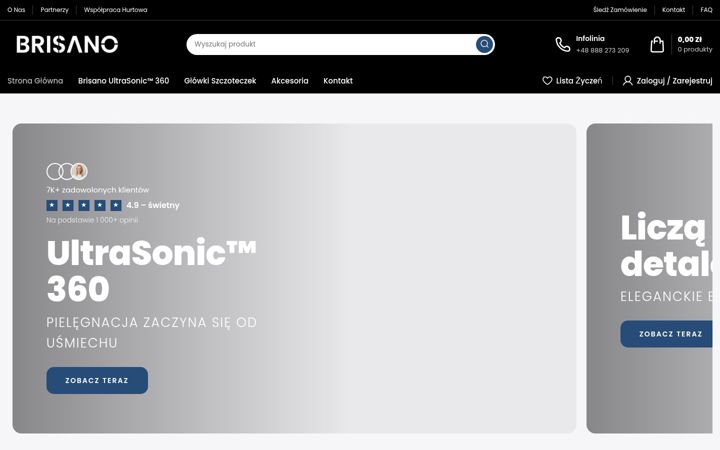Open the shopping bag cart icon
The image size is (720, 450).
[x=657, y=45]
